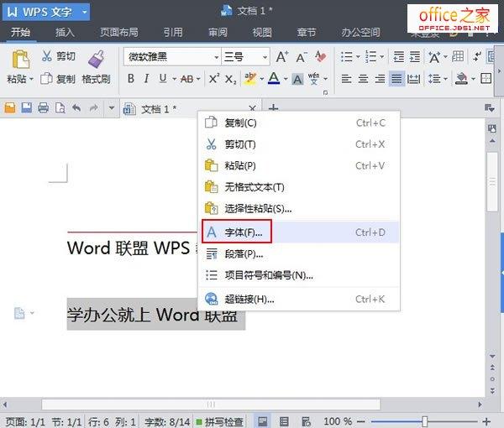Toggle the 拼写检查 spell check indicator
Viewport: 504px width, 428px height.
[x=221, y=420]
